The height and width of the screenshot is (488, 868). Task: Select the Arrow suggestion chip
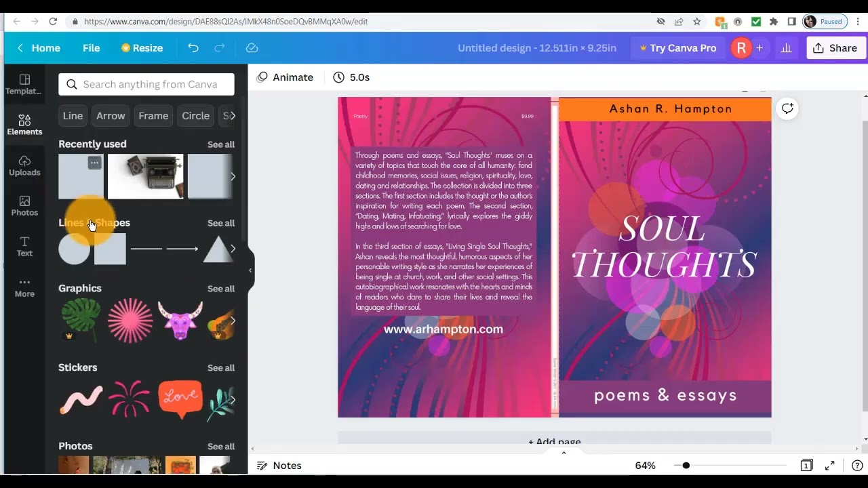111,116
